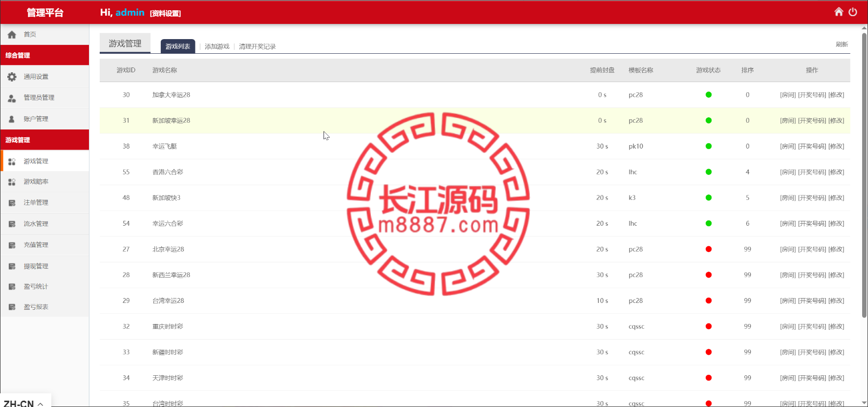Viewport: 868px width, 407px height.
Task: Click red status dot for 北京幸运28
Action: pyautogui.click(x=708, y=249)
